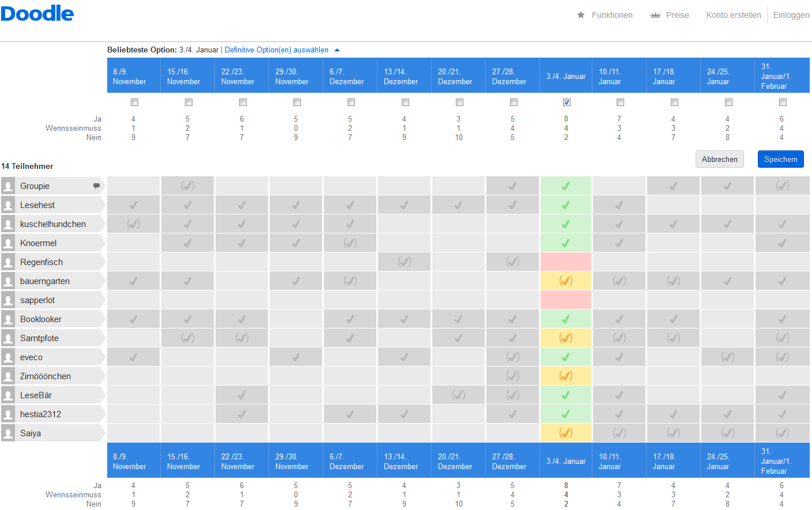
Task: Click the Doodle logo
Action: pyautogui.click(x=37, y=13)
